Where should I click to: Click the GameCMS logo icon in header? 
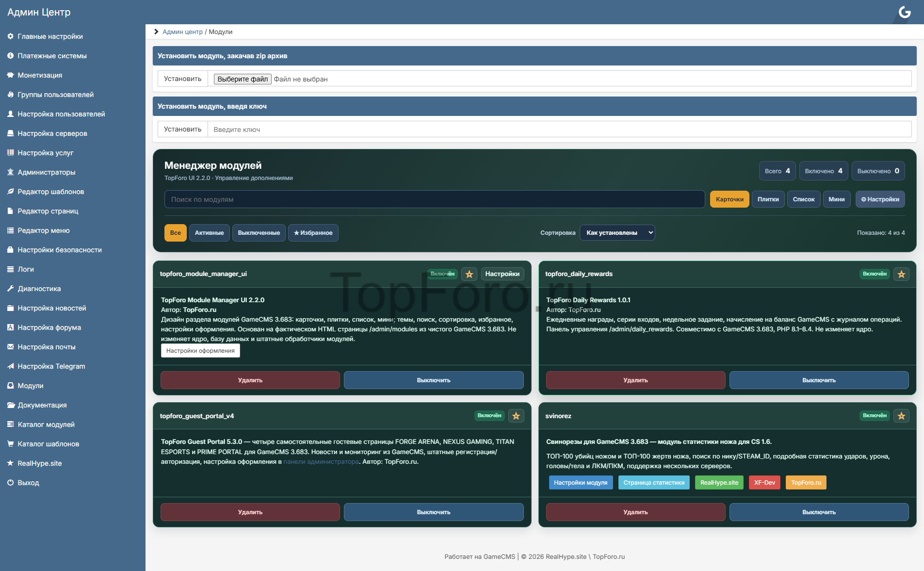point(905,12)
